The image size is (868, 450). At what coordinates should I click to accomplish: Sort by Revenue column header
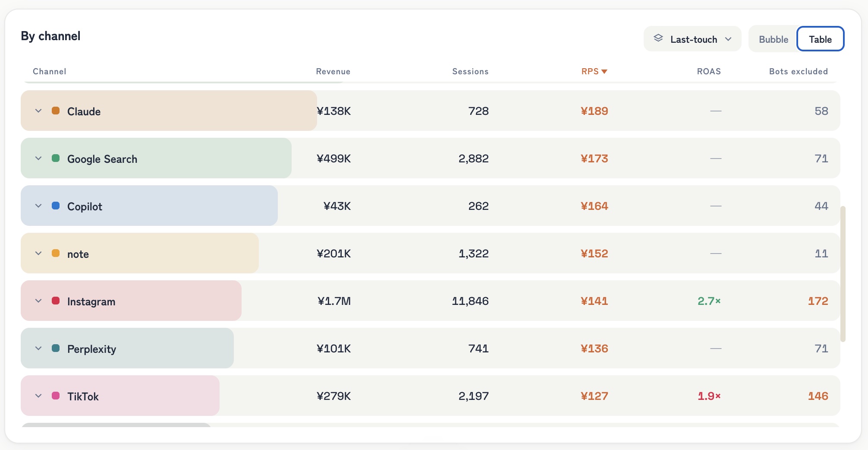(333, 71)
